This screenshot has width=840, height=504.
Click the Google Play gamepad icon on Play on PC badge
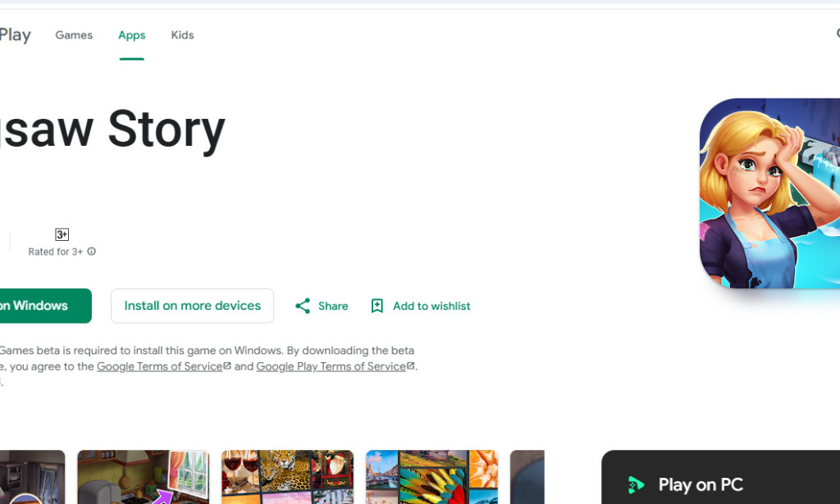pyautogui.click(x=636, y=484)
